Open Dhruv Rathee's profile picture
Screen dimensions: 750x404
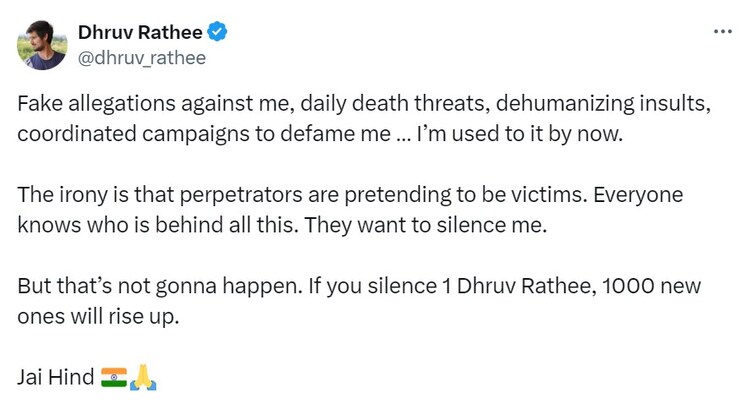(x=42, y=45)
